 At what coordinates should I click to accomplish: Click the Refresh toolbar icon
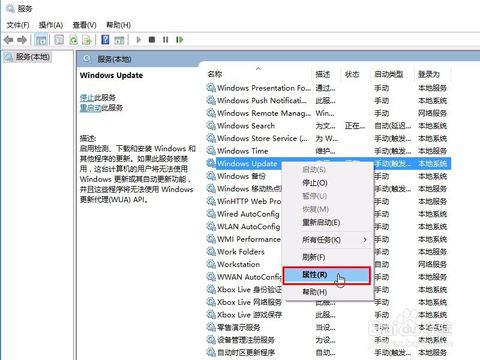pyautogui.click(x=73, y=40)
